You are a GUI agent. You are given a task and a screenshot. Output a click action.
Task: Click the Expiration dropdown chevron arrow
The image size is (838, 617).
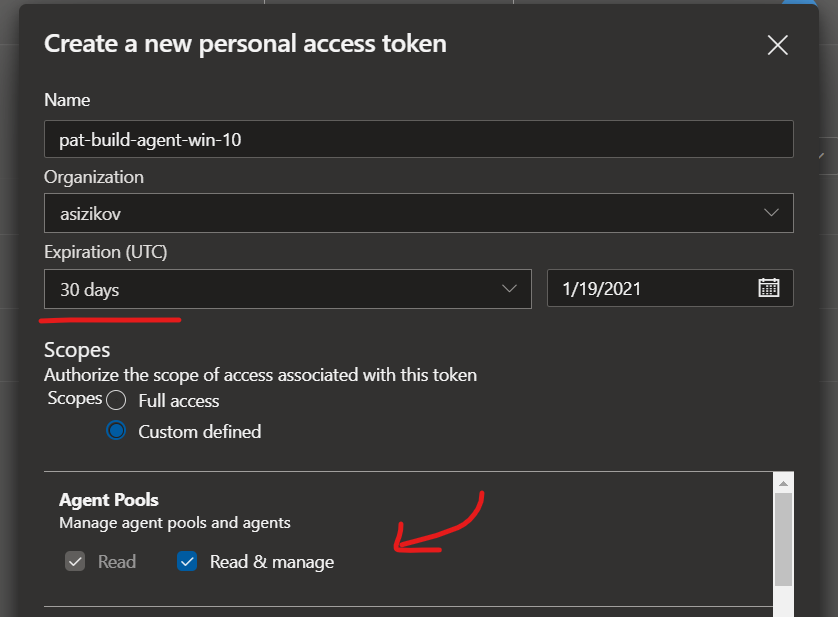tap(508, 289)
